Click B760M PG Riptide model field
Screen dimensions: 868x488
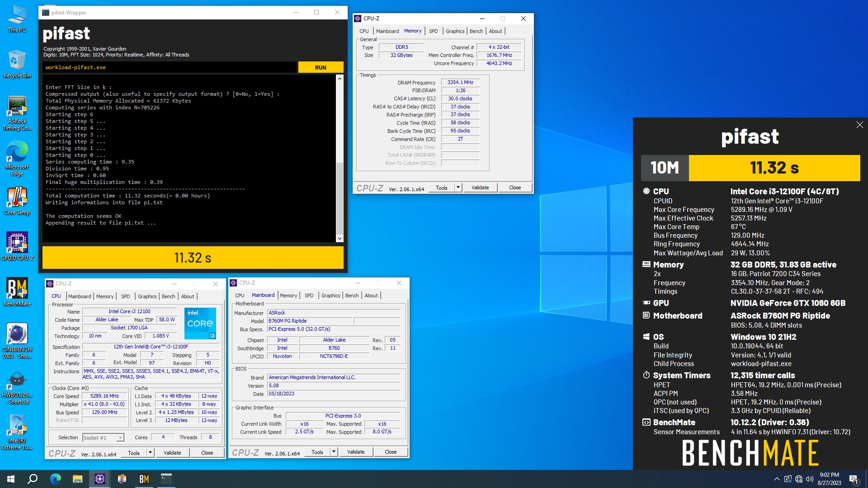pos(310,321)
